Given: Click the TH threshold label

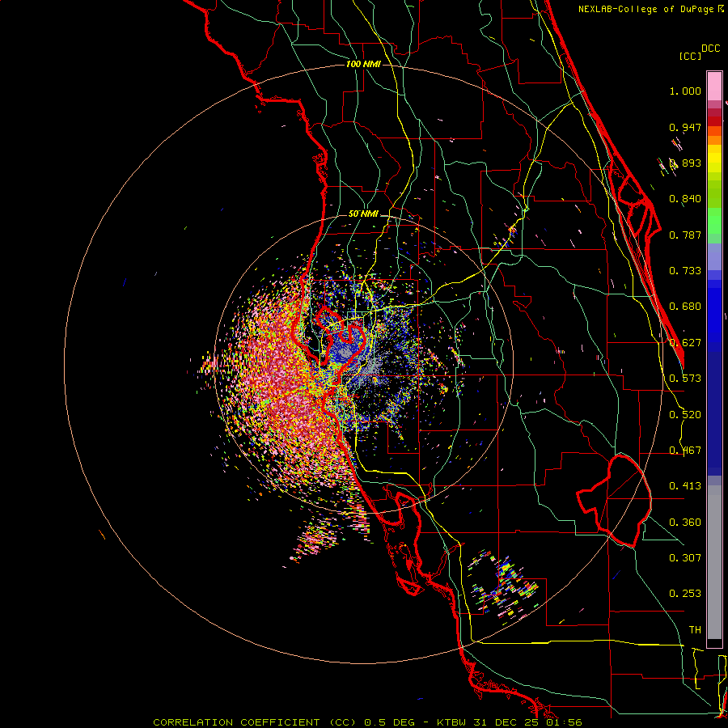Looking at the screenshot, I should tap(695, 630).
